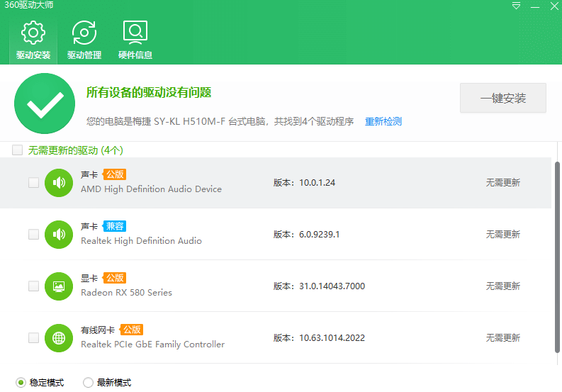Click 无需更新 on the Radeon row
562x392 pixels.
503,286
